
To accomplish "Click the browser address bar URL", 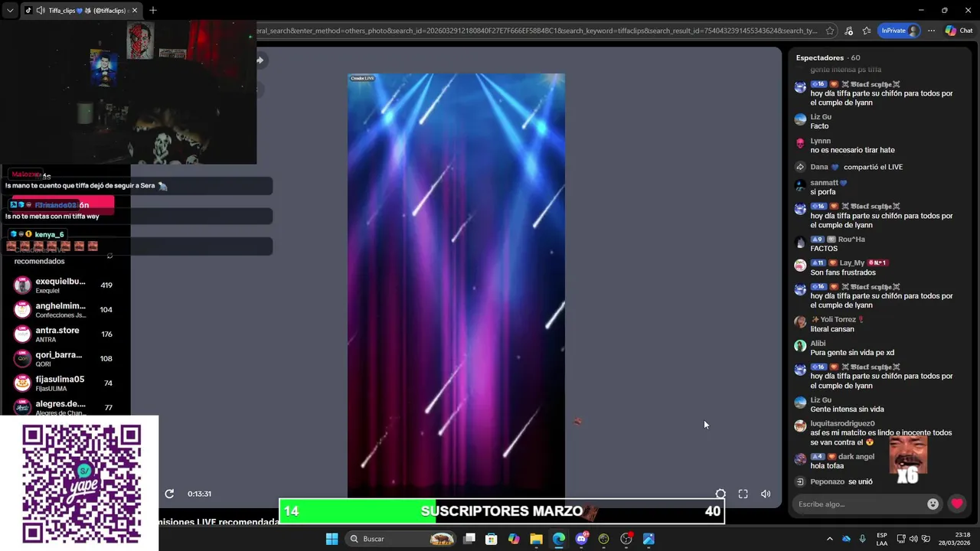I will 536,31.
